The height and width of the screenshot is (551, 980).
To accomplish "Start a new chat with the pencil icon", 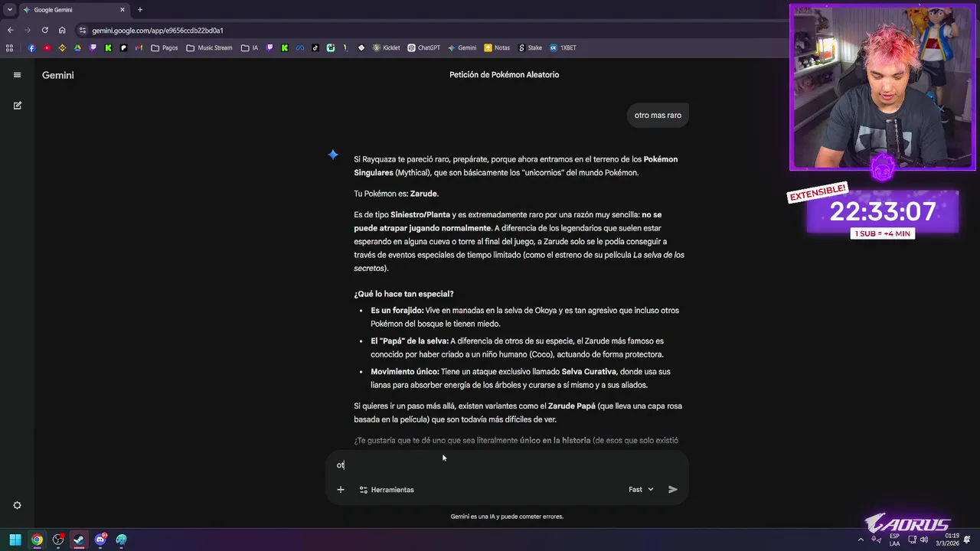I will point(17,106).
